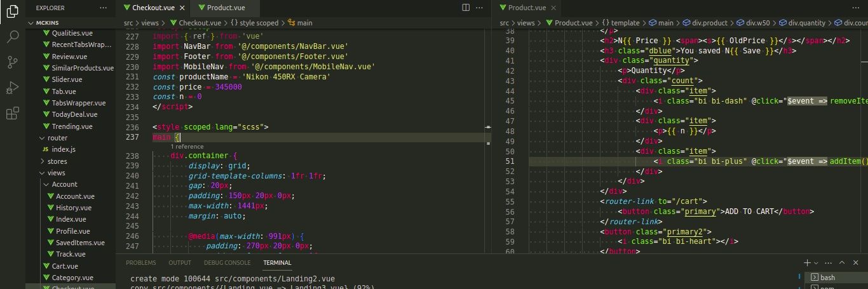Place cursor on 'Nikon 450RX Camera' string
Viewport: 868px width, 289px height.
click(286, 76)
